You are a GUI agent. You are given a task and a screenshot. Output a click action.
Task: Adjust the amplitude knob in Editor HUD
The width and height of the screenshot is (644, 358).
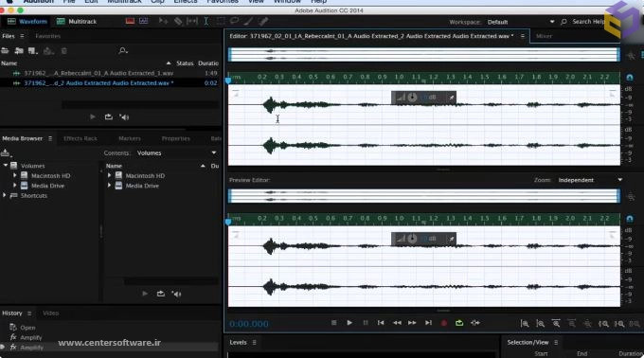pyautogui.click(x=412, y=98)
